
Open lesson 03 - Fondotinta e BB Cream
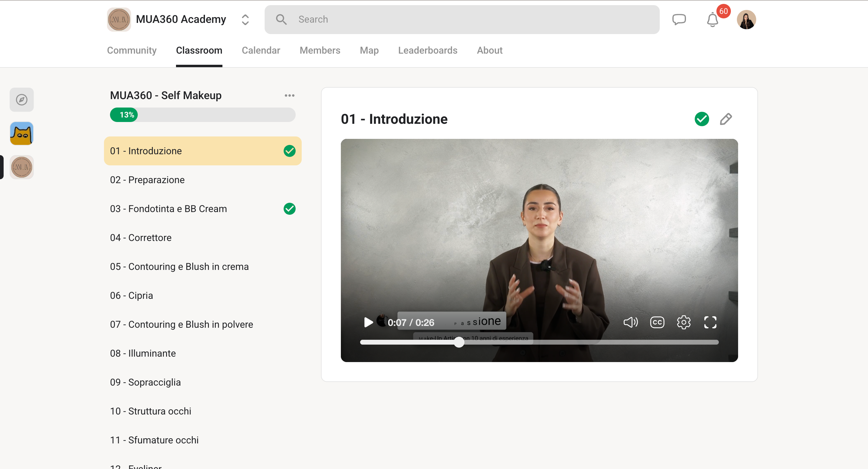[x=203, y=209]
